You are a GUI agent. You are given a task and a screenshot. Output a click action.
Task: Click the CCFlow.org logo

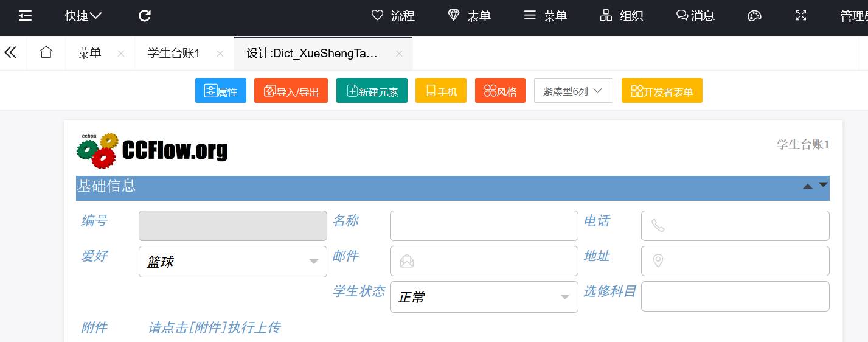click(x=152, y=150)
